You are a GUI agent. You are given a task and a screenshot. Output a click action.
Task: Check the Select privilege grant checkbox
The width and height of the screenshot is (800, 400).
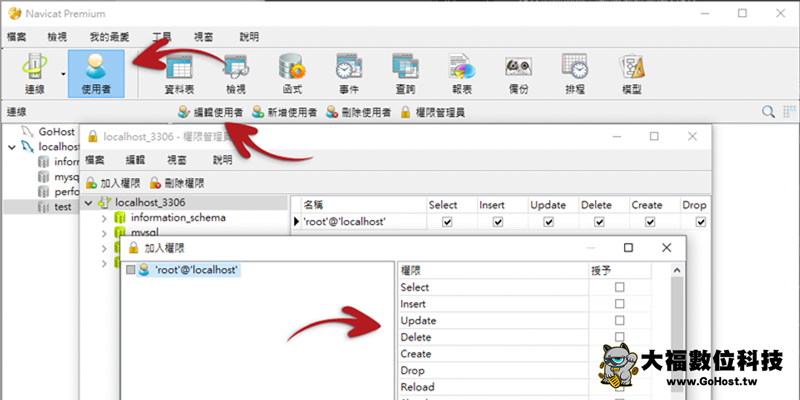point(619,288)
